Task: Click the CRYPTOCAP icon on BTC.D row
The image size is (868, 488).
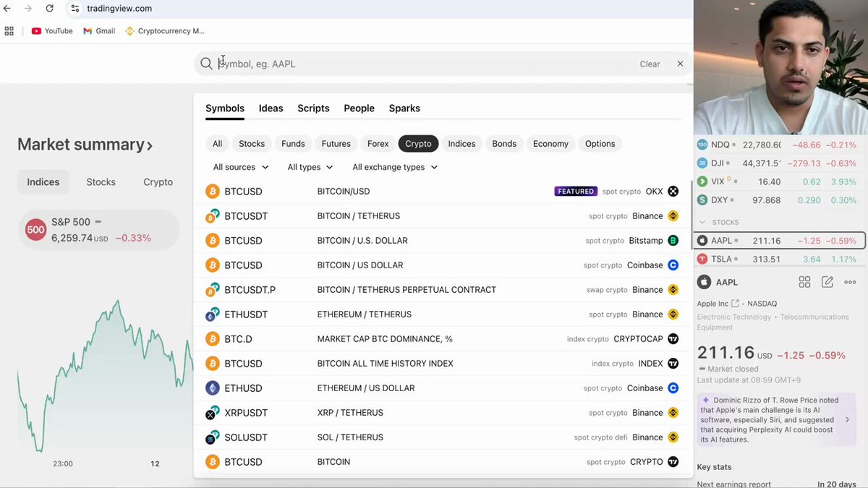Action: pyautogui.click(x=673, y=339)
